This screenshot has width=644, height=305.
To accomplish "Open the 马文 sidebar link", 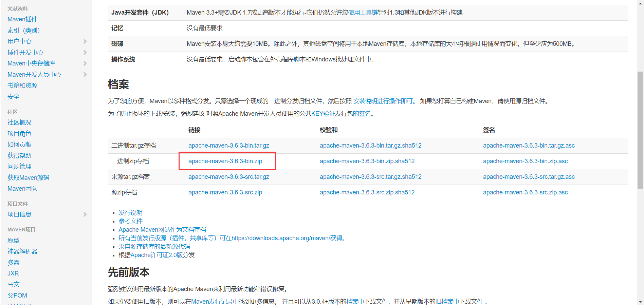I will pyautogui.click(x=14, y=284).
